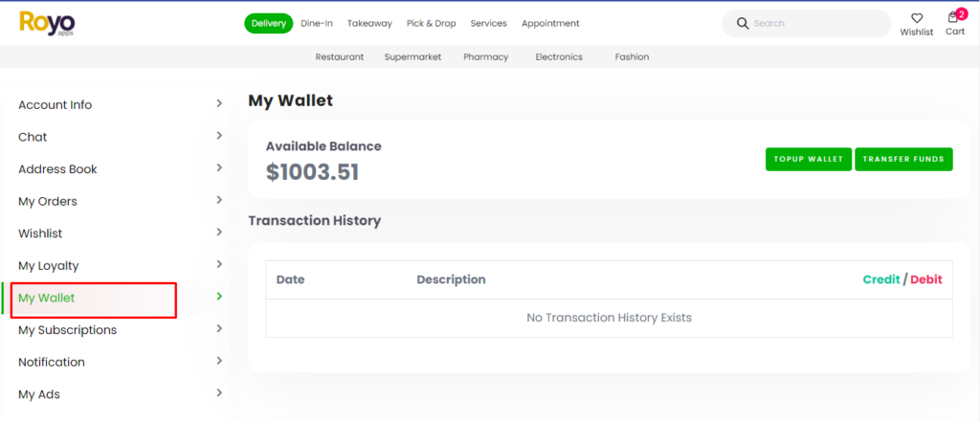Expand the My Orders chevron

pos(219,200)
